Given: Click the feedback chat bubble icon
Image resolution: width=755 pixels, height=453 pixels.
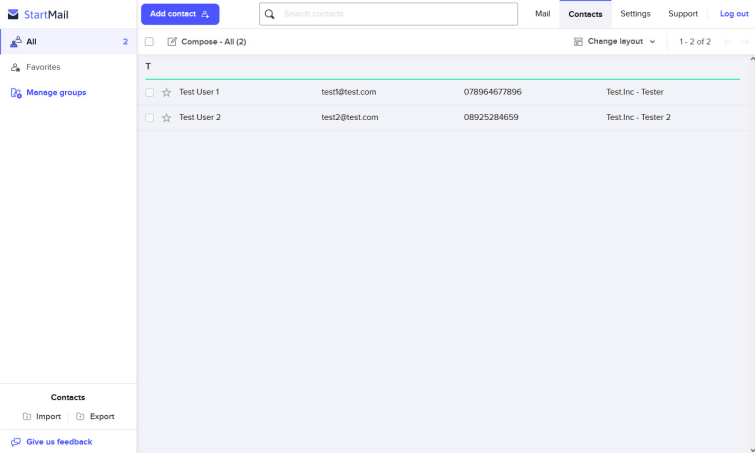Looking at the screenshot, I should click(x=16, y=442).
